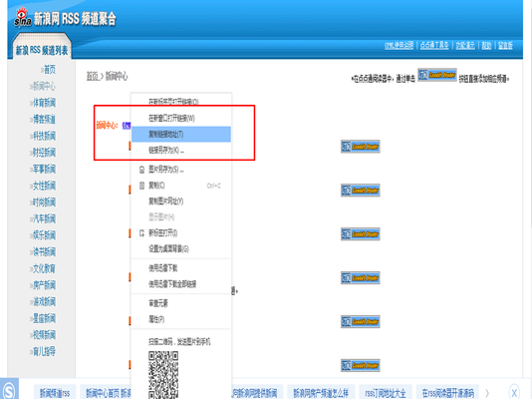The height and width of the screenshot is (399, 532).
Task: Click the first subscribe reader badge in list
Action: (361, 147)
